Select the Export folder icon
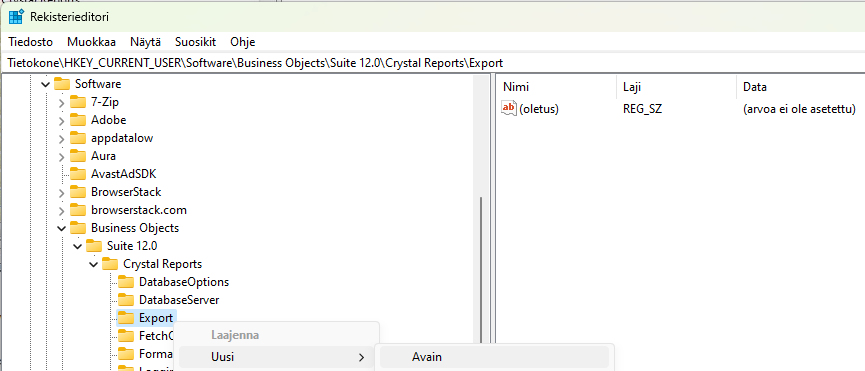The height and width of the screenshot is (371, 865). pyautogui.click(x=126, y=318)
